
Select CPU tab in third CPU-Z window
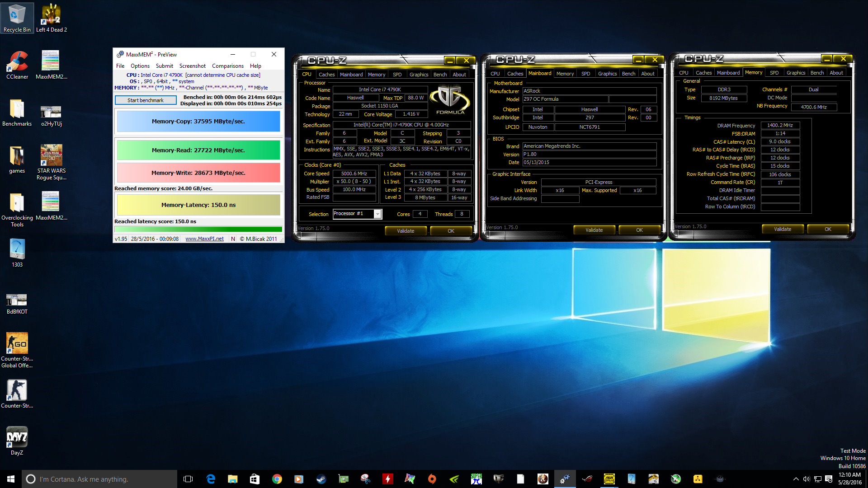(x=684, y=73)
